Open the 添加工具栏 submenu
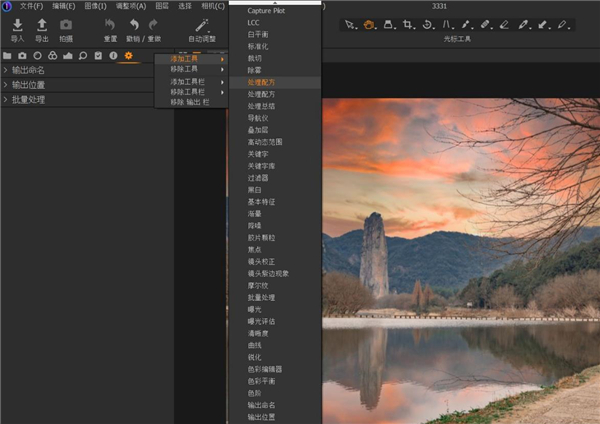Viewport: 600px width, 424px height. (187, 81)
